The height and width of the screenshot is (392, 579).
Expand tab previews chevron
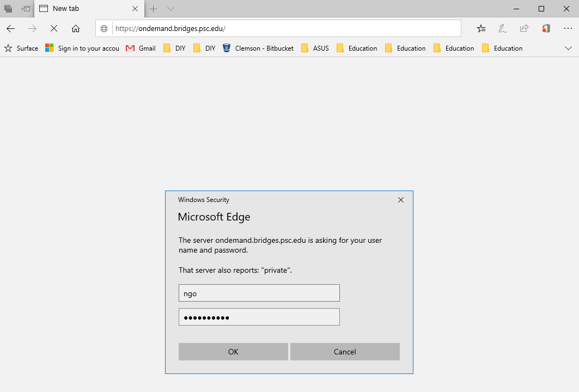(170, 9)
